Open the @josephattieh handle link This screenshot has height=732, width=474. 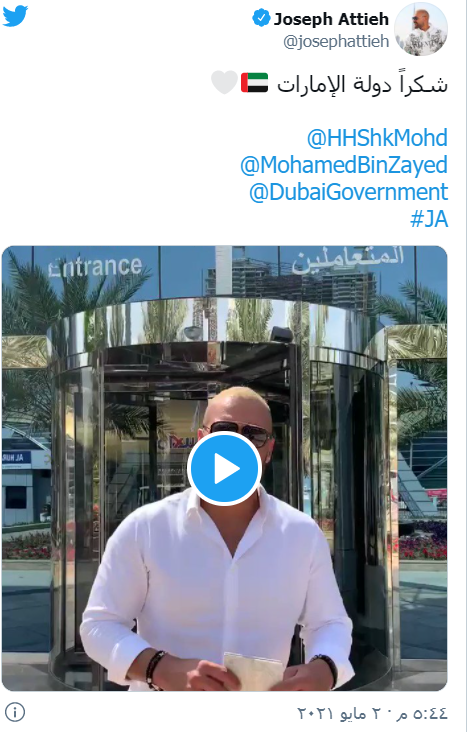point(336,41)
